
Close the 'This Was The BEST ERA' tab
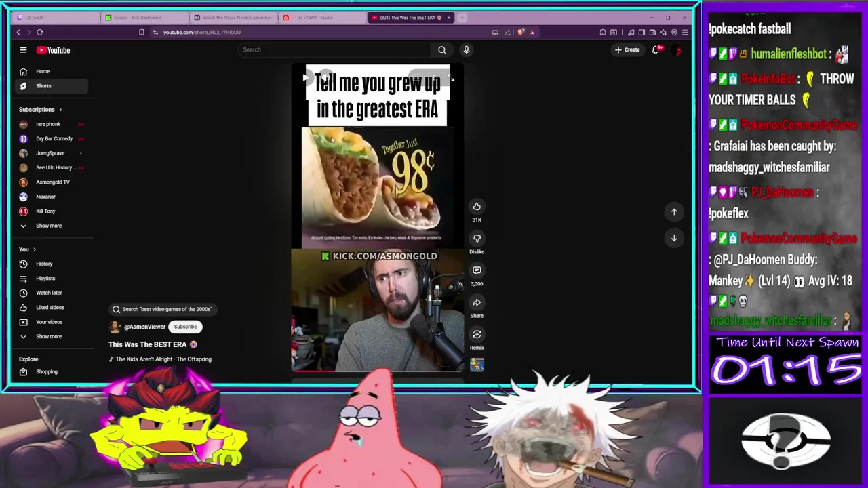click(448, 18)
